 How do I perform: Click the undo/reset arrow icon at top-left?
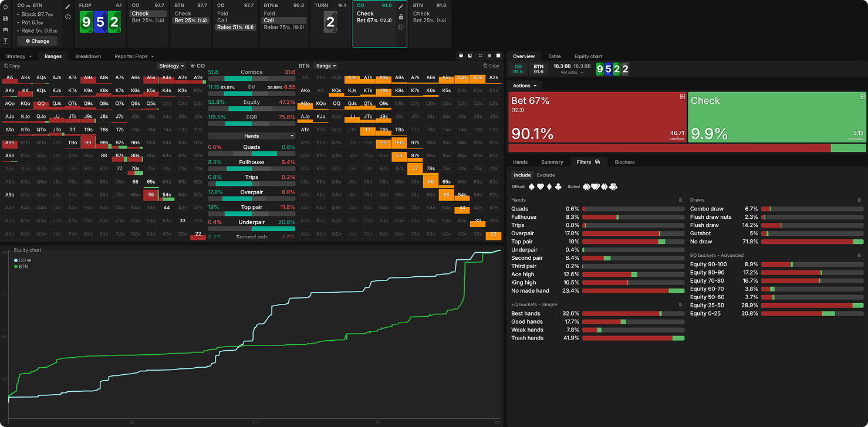pyautogui.click(x=5, y=6)
